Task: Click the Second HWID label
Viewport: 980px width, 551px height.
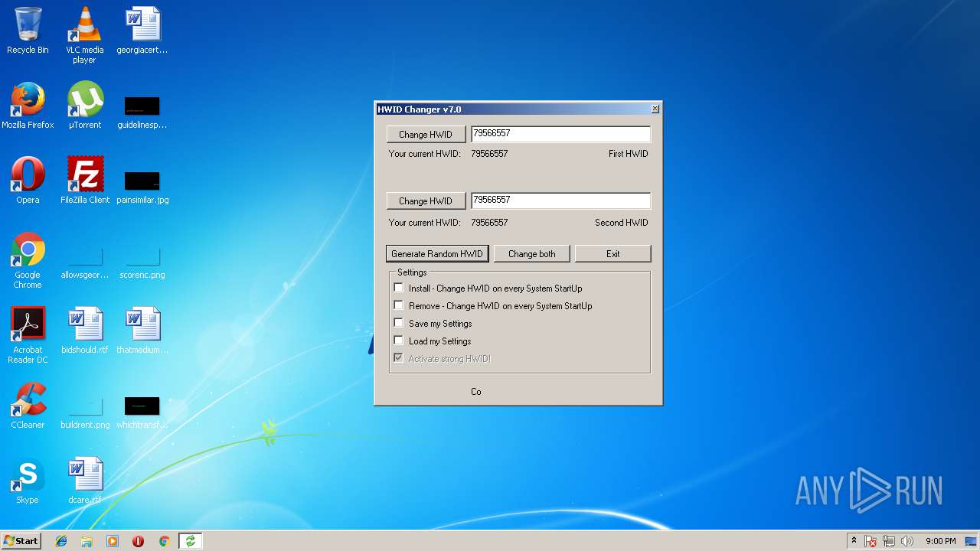Action: tap(621, 223)
